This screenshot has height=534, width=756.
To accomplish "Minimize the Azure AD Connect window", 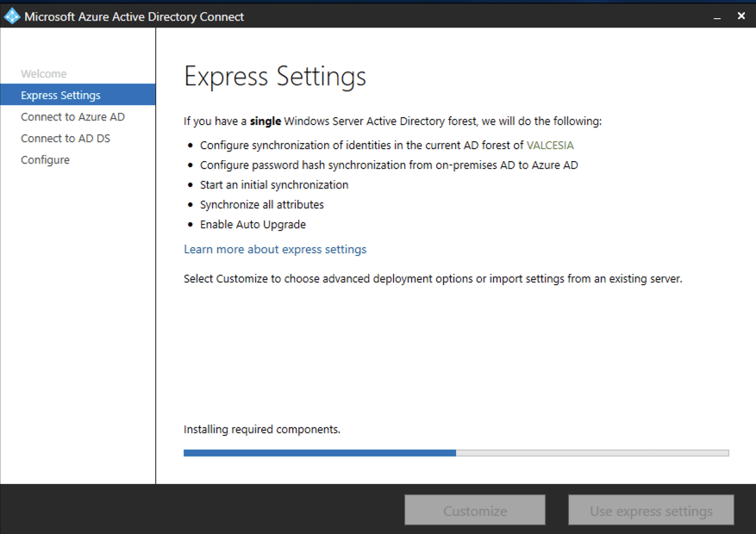I will [717, 16].
